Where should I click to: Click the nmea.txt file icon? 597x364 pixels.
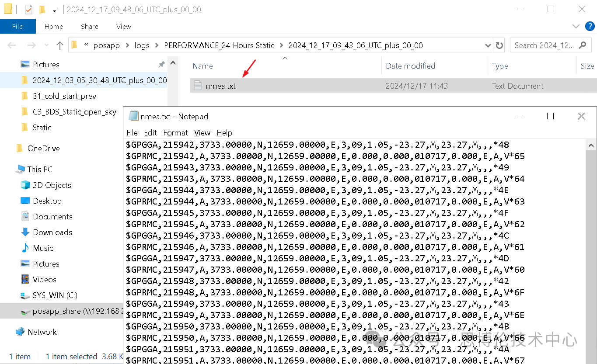point(198,86)
